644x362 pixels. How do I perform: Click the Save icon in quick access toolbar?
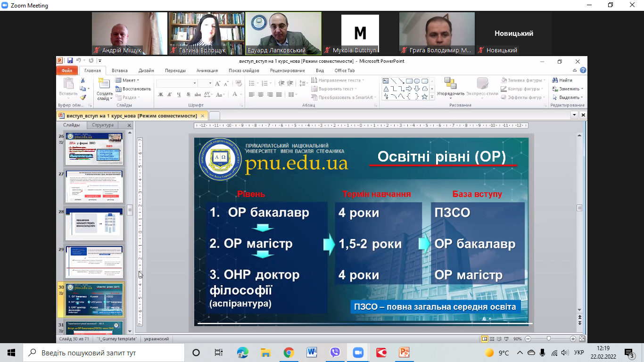pos(70,61)
